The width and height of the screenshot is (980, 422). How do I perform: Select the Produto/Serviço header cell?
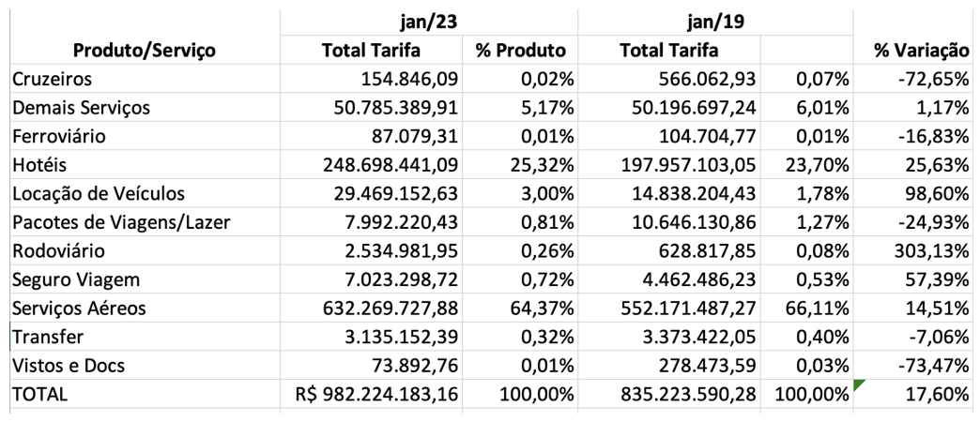(145, 51)
